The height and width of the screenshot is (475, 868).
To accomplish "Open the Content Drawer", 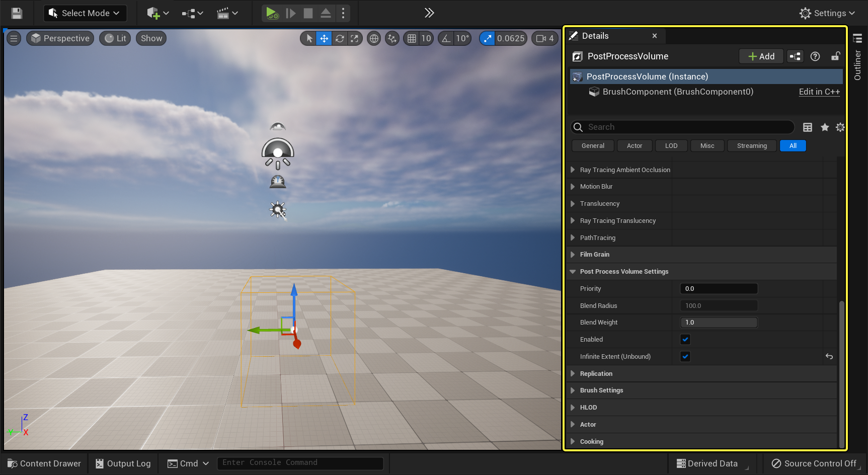I will click(44, 463).
